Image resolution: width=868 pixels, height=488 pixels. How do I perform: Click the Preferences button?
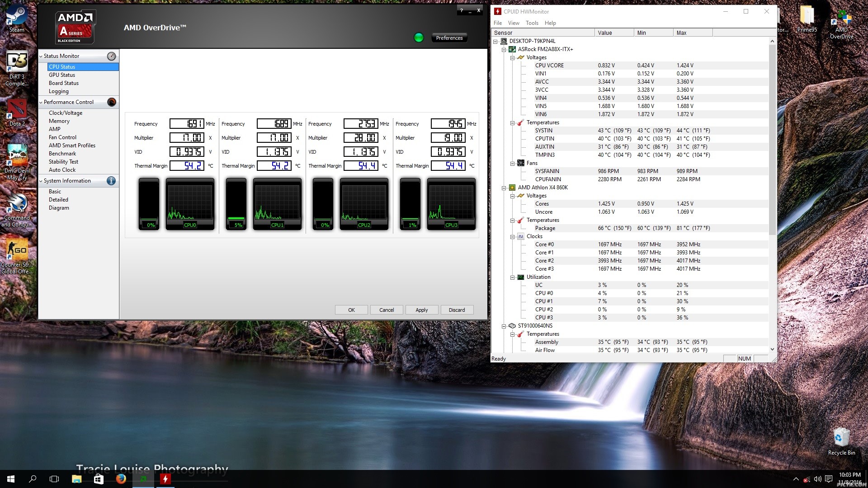pos(449,38)
